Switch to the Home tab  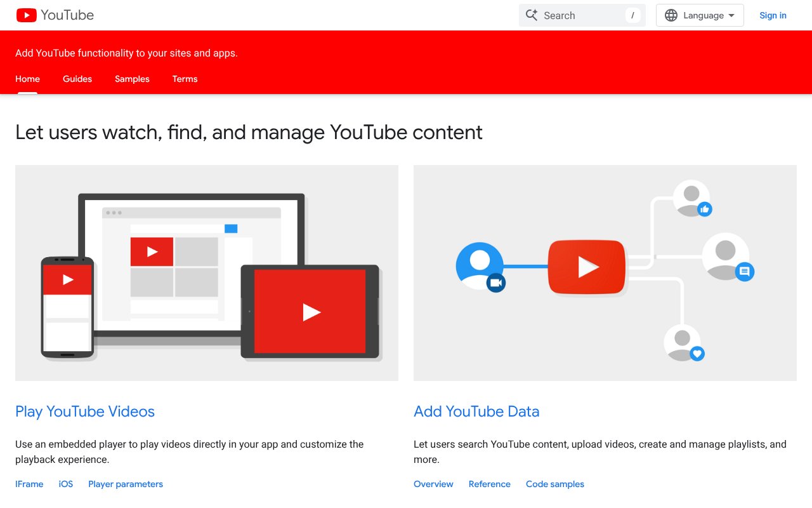tap(27, 79)
